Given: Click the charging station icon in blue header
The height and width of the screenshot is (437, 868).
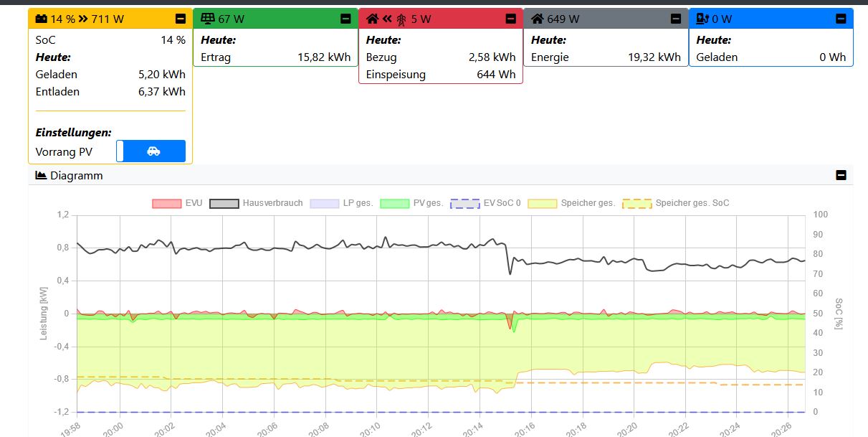Looking at the screenshot, I should [x=702, y=19].
